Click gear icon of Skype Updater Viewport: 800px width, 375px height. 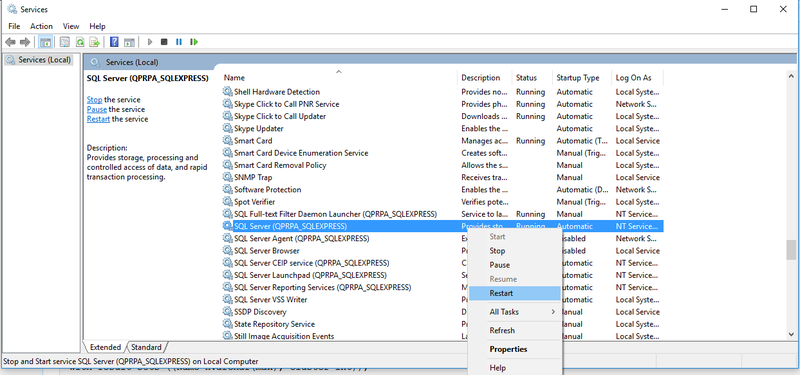coord(228,129)
